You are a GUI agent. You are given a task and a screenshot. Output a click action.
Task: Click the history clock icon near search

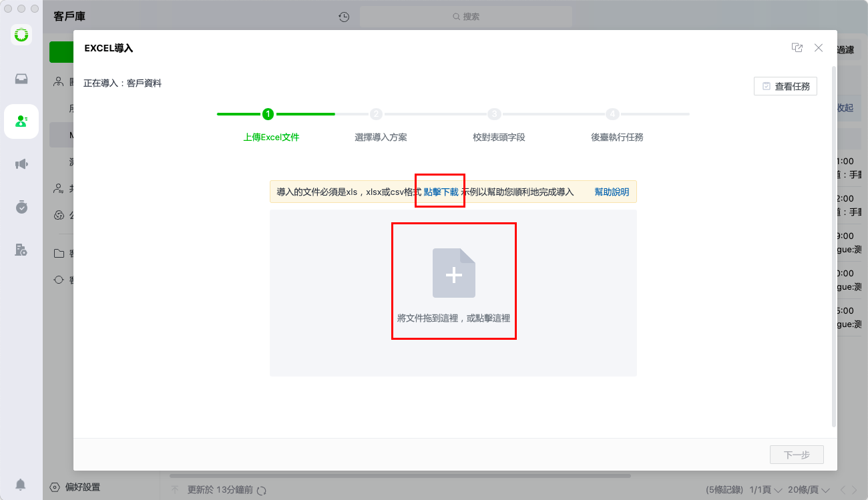[x=344, y=17]
